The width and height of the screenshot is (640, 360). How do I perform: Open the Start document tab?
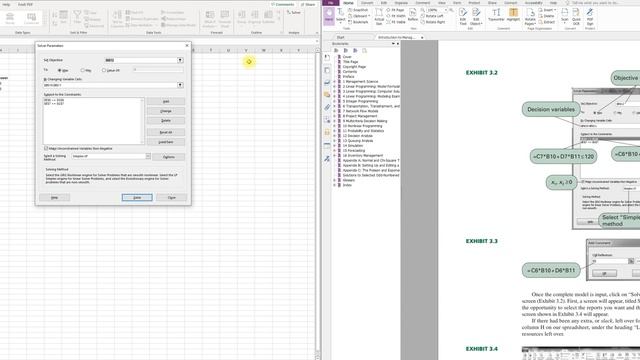point(340,37)
